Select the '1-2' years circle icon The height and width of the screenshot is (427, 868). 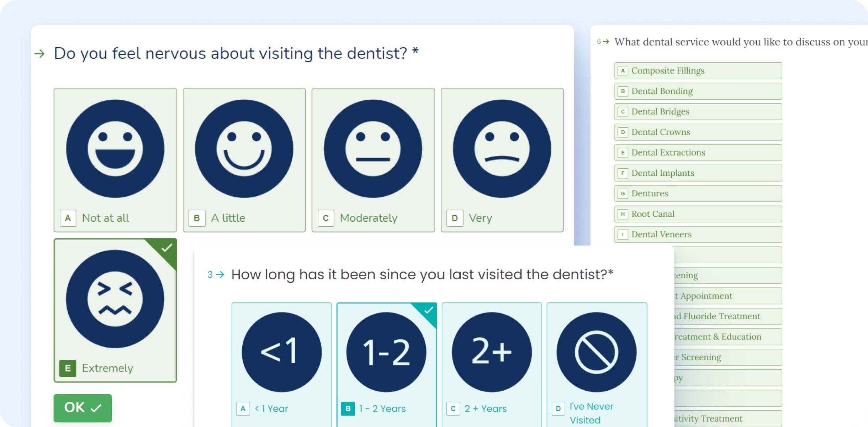pyautogui.click(x=386, y=352)
